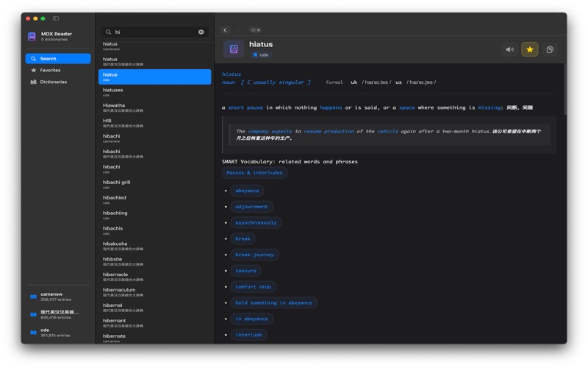This screenshot has height=368, width=588.
Task: Click into the search field containing hi
Action: (154, 32)
